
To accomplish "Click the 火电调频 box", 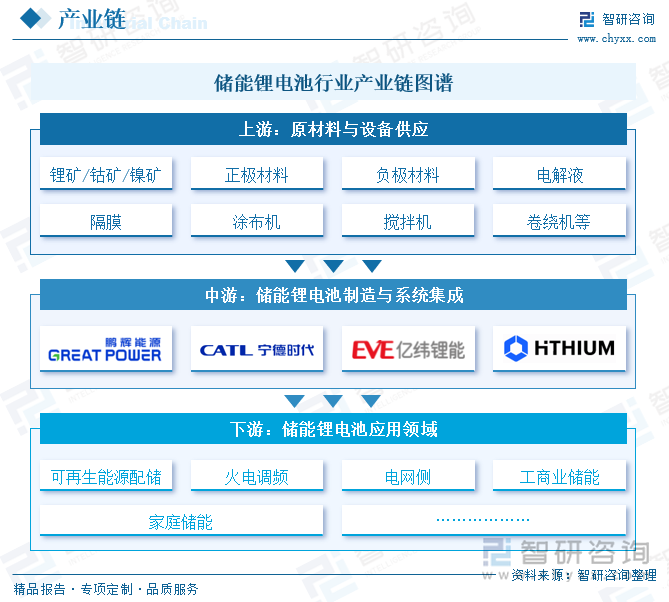I will point(257,476).
